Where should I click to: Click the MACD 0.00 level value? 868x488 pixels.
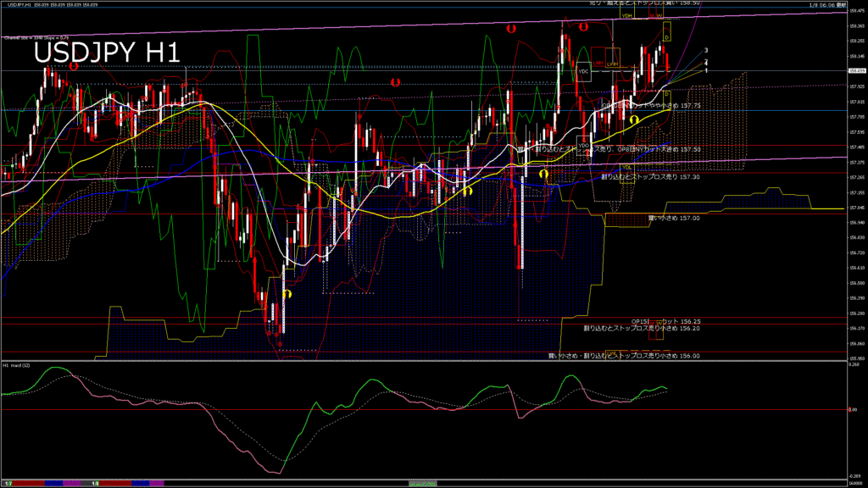point(853,409)
